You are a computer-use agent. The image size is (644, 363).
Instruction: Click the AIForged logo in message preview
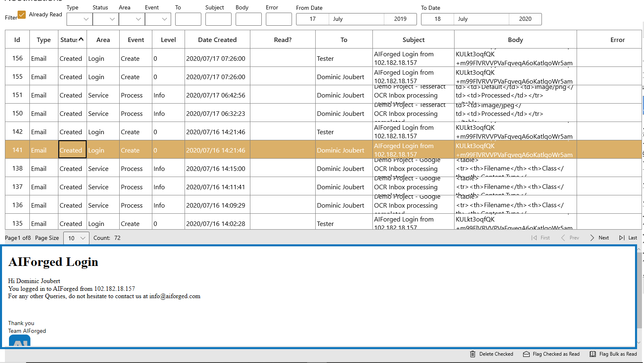pos(20,341)
